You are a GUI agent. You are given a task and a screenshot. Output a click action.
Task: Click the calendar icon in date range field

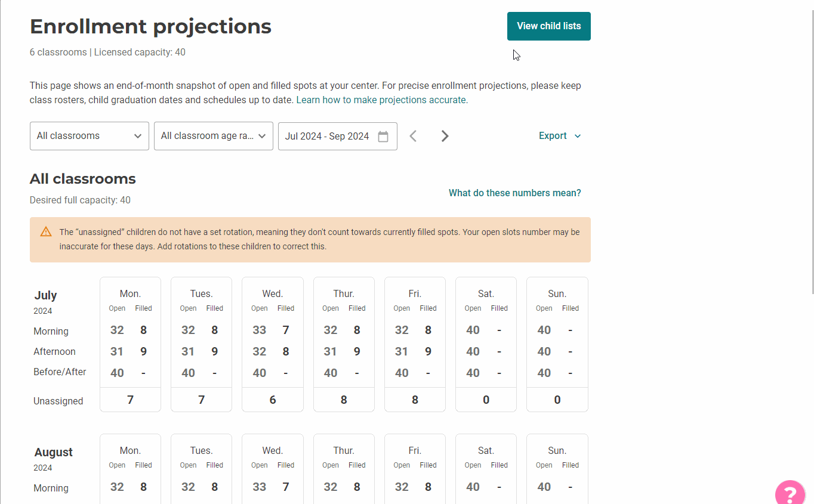click(x=383, y=137)
